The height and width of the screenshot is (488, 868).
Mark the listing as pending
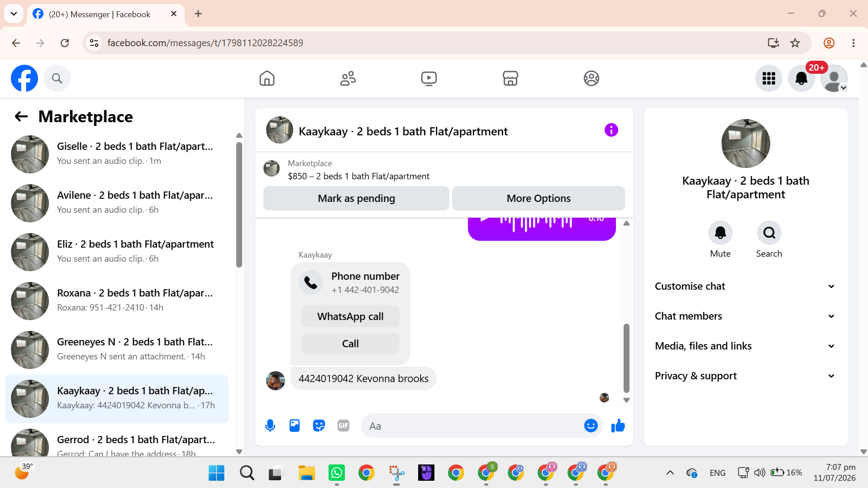(x=356, y=198)
